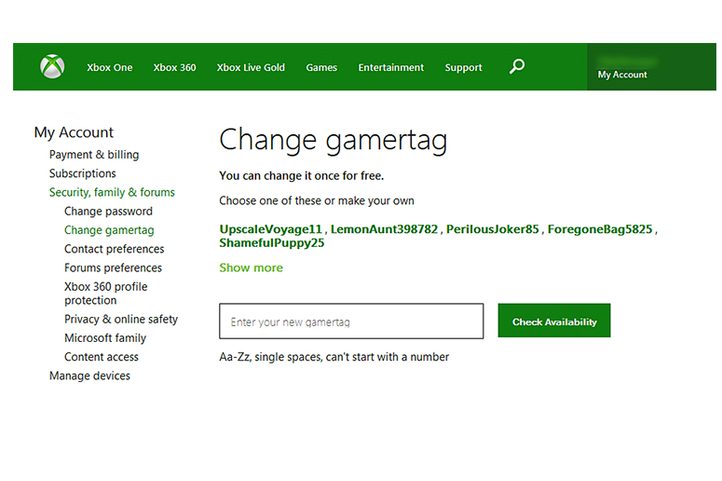722x481 pixels.
Task: Choose suggested gamertag PerilousJoker85
Action: pyautogui.click(x=492, y=229)
